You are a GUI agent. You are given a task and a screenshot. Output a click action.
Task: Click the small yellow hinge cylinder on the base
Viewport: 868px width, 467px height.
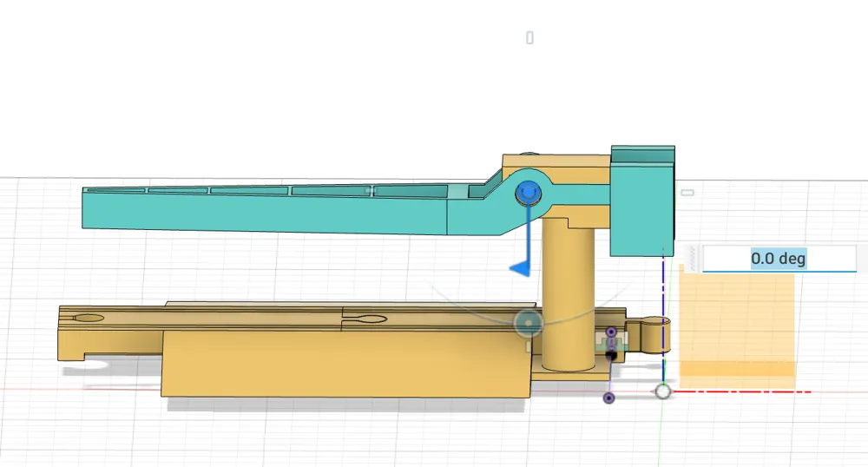pos(654,335)
